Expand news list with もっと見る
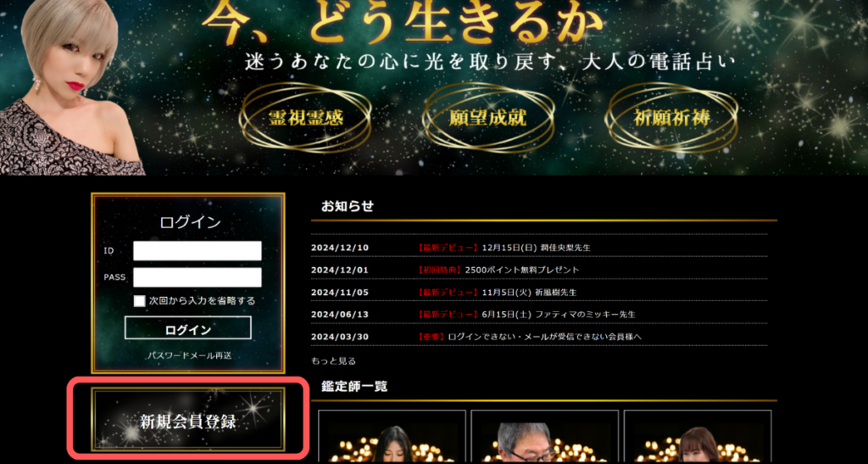Viewport: 868px width, 464px height. tap(333, 361)
